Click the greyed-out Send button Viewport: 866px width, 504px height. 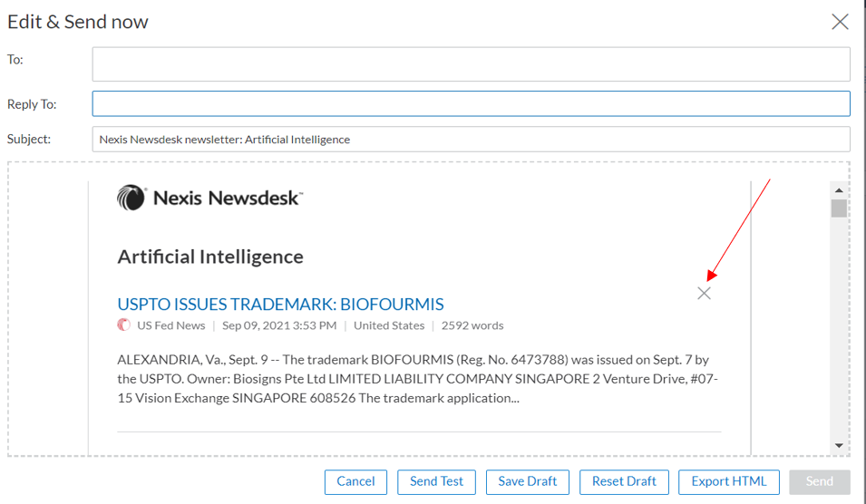(820, 482)
